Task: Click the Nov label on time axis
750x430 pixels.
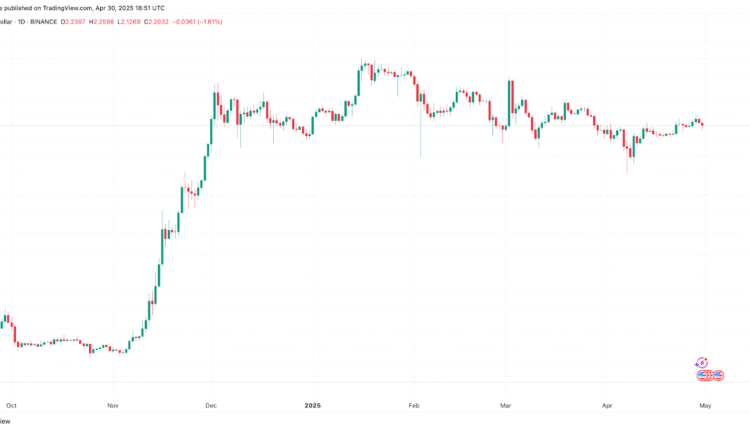Action: tap(113, 406)
